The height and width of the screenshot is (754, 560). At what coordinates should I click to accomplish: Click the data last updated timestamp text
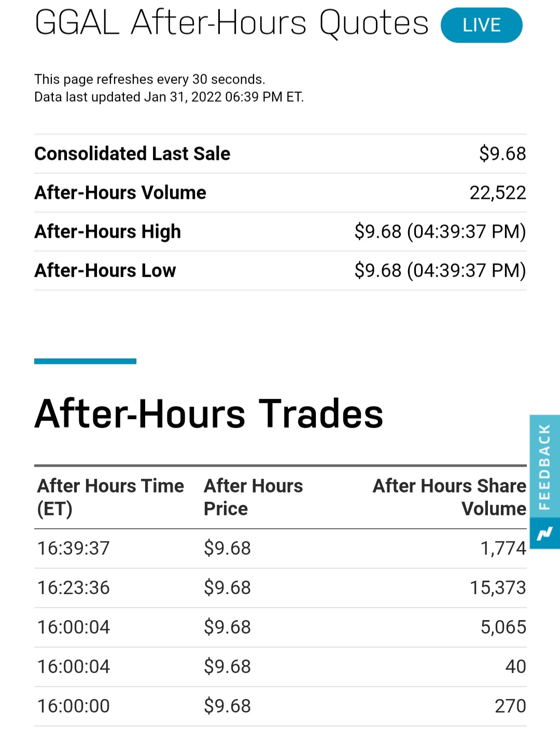[169, 97]
